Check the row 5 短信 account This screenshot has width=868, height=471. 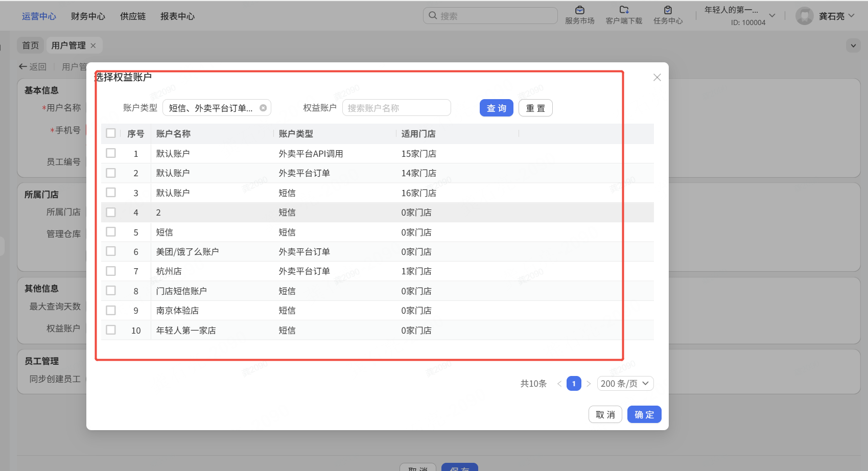[x=111, y=232]
